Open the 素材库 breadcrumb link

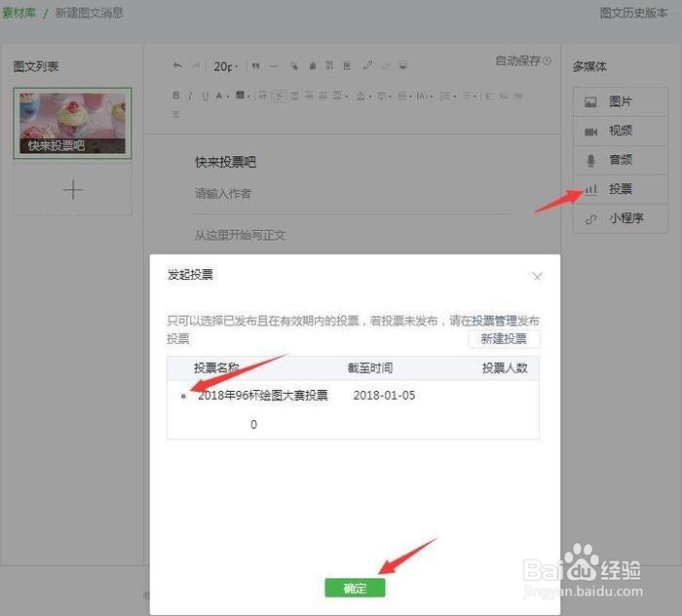click(x=19, y=13)
